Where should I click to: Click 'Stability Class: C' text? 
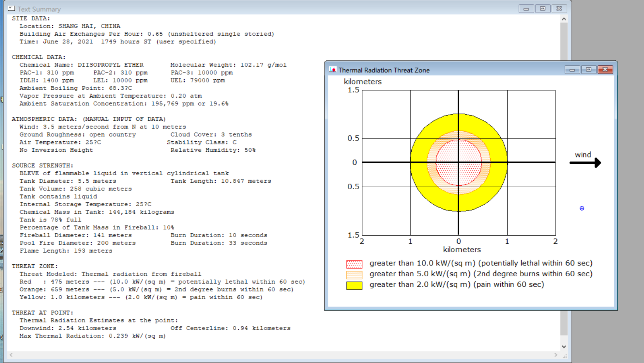pyautogui.click(x=202, y=142)
